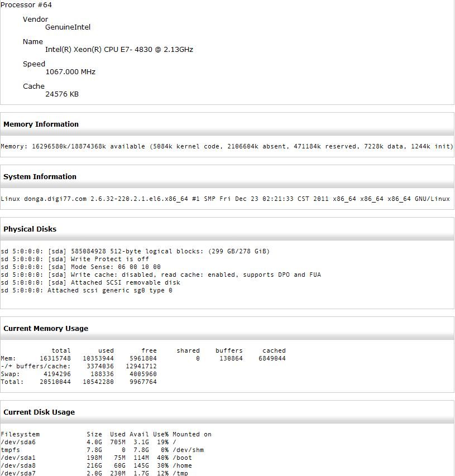
Task: Select the /dev/sda6 filesystem row
Action: click(x=88, y=443)
